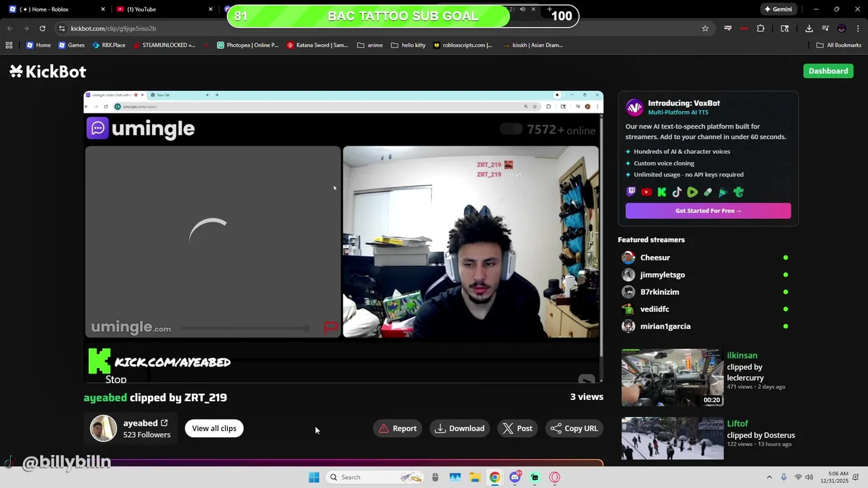Screen dimensions: 868x488
Task: Open the kisskh Asian Drama bookmark
Action: point(533,45)
